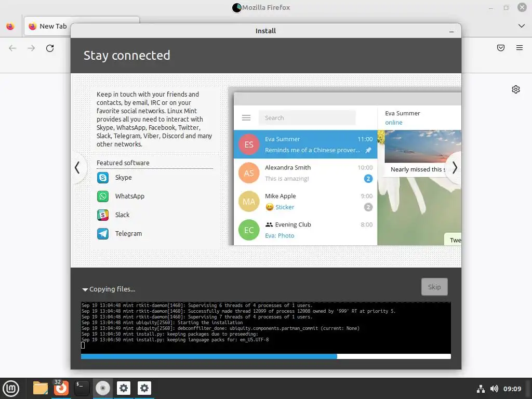
Task: Open Linux Mint start menu
Action: [x=11, y=388]
